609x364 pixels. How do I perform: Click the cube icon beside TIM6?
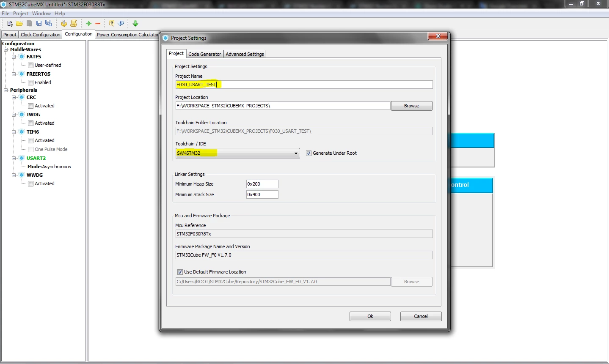coord(22,132)
